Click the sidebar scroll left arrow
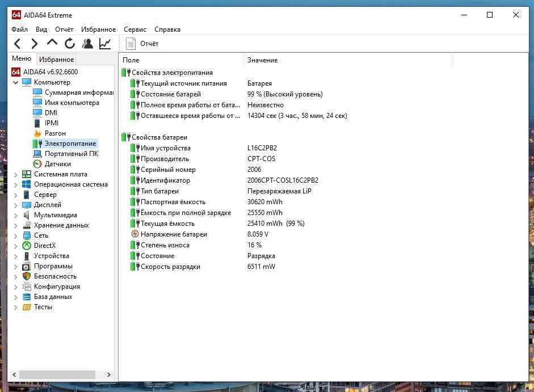Viewport: 534px width, 392px height. click(x=14, y=374)
